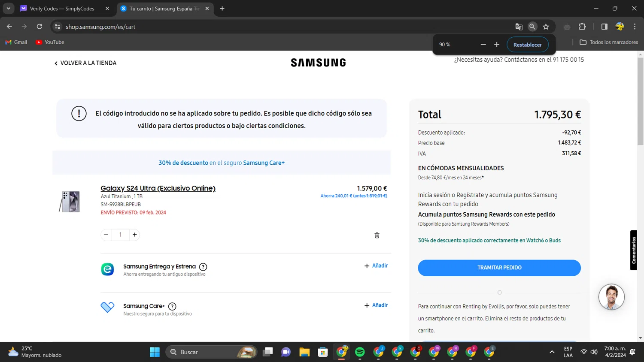Click Restablecer to reset zoom
Viewport: 644px width, 362px height.
click(527, 45)
